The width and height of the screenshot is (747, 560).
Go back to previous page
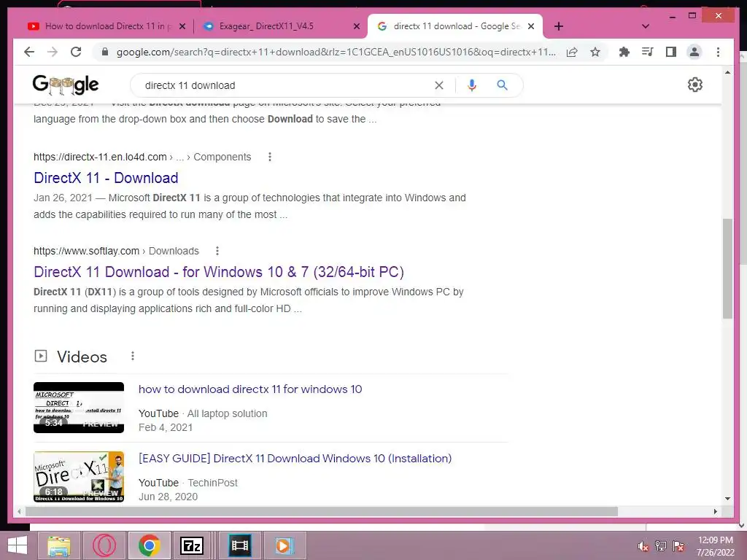(29, 52)
